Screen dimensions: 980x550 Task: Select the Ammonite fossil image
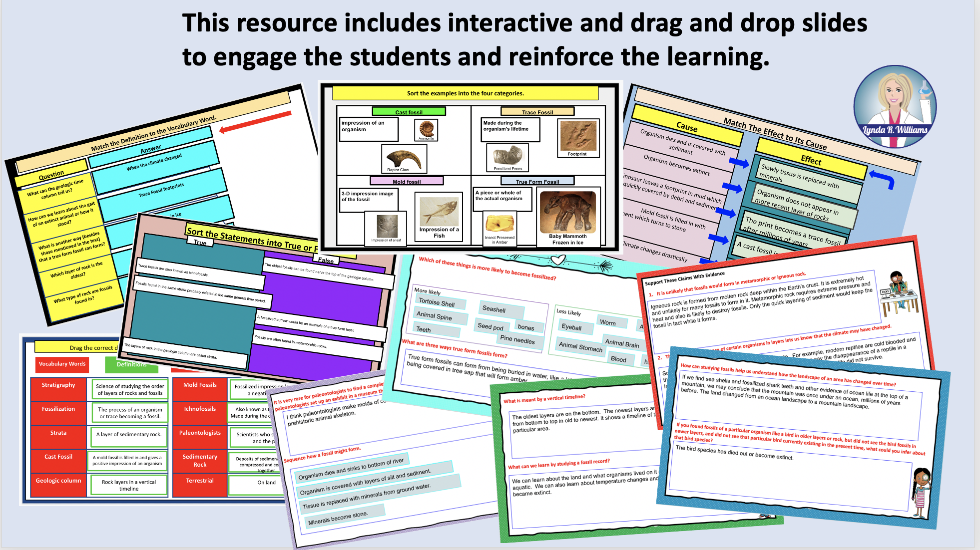coord(426,130)
